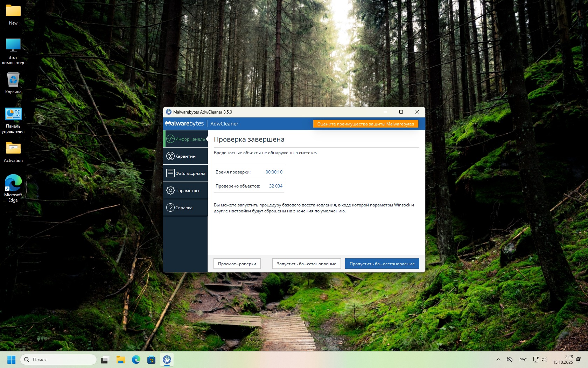
Task: Open Корзина recycle bin desktop icon
Action: [x=13, y=83]
